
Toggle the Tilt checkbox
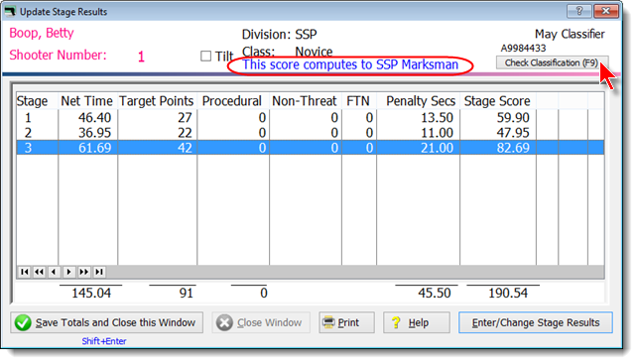coord(205,57)
